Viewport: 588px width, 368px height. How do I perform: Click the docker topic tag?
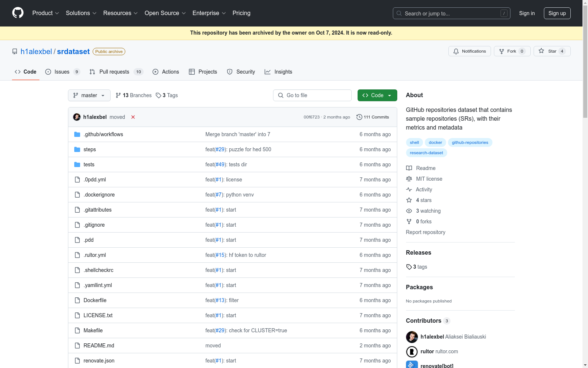click(x=435, y=142)
